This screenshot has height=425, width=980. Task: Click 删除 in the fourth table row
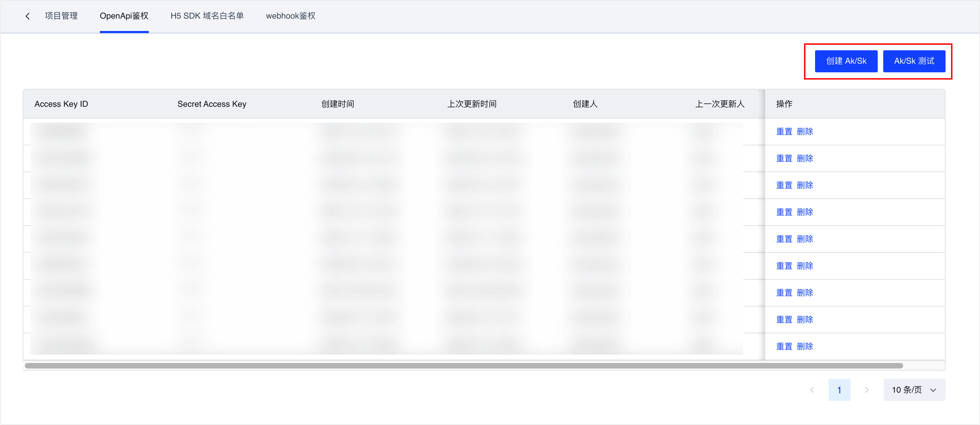coord(805,212)
